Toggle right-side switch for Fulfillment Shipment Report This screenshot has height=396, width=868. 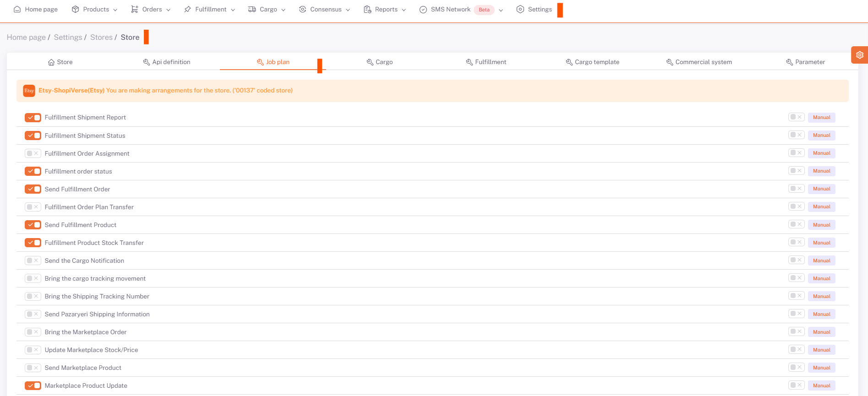pos(797,117)
